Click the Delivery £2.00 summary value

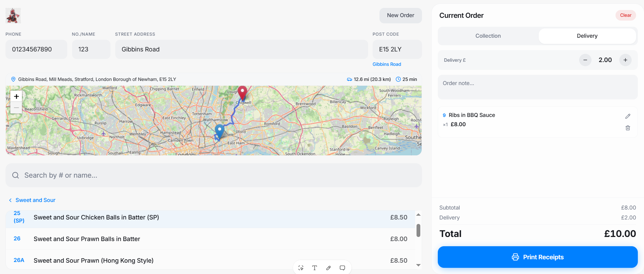click(x=629, y=218)
